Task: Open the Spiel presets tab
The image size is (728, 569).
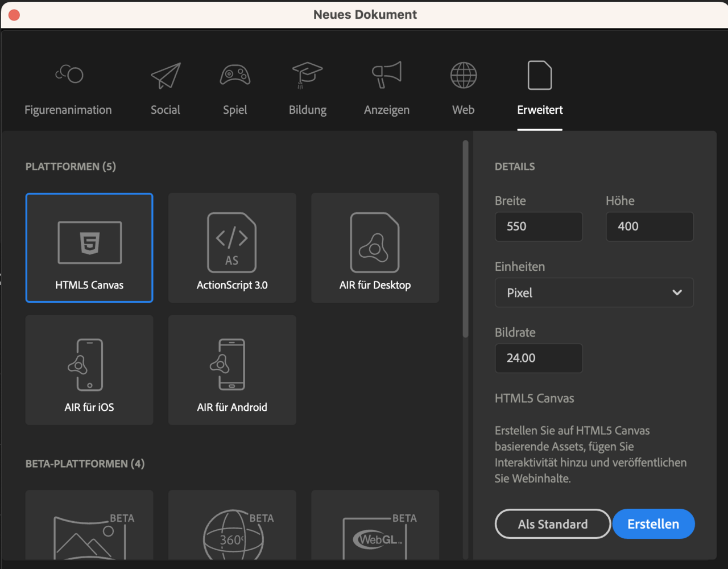Action: pyautogui.click(x=235, y=88)
